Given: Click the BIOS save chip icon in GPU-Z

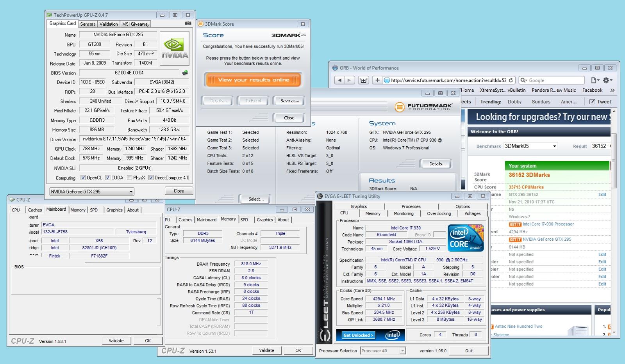Looking at the screenshot, I should click(185, 73).
